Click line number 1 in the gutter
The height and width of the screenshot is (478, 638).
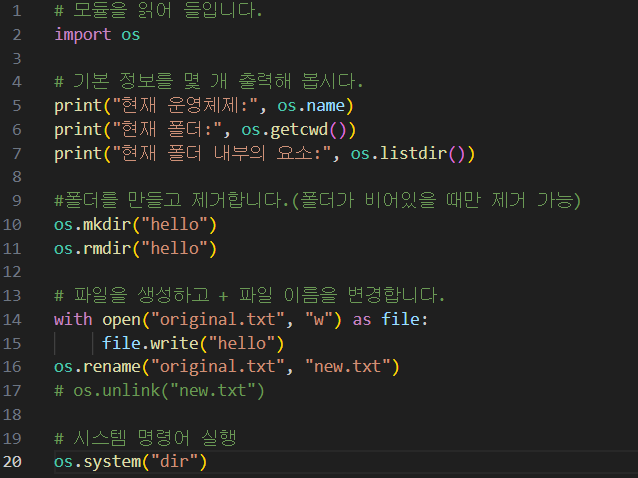pos(17,11)
